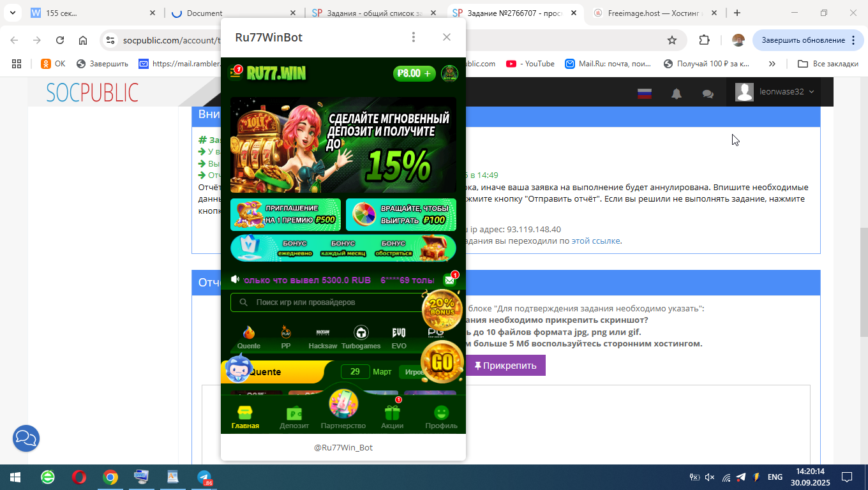Open the RU77.WIN side menu icon
The width and height of the screenshot is (868, 490).
(x=236, y=73)
